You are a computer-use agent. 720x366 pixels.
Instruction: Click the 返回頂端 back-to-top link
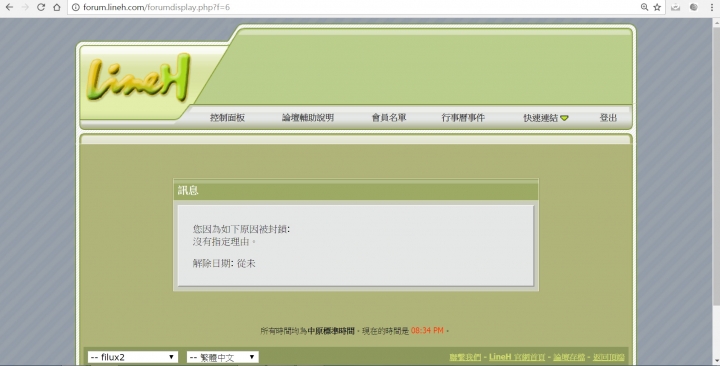click(608, 357)
